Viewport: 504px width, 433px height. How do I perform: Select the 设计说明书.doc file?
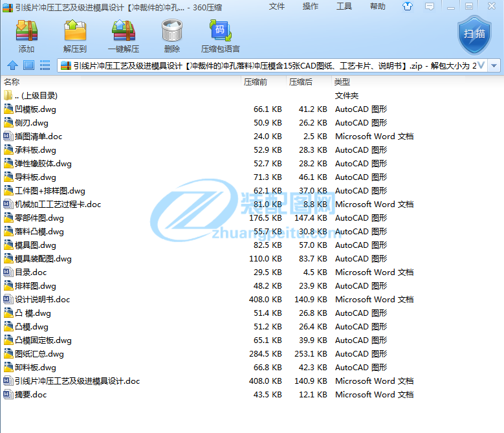tap(42, 300)
